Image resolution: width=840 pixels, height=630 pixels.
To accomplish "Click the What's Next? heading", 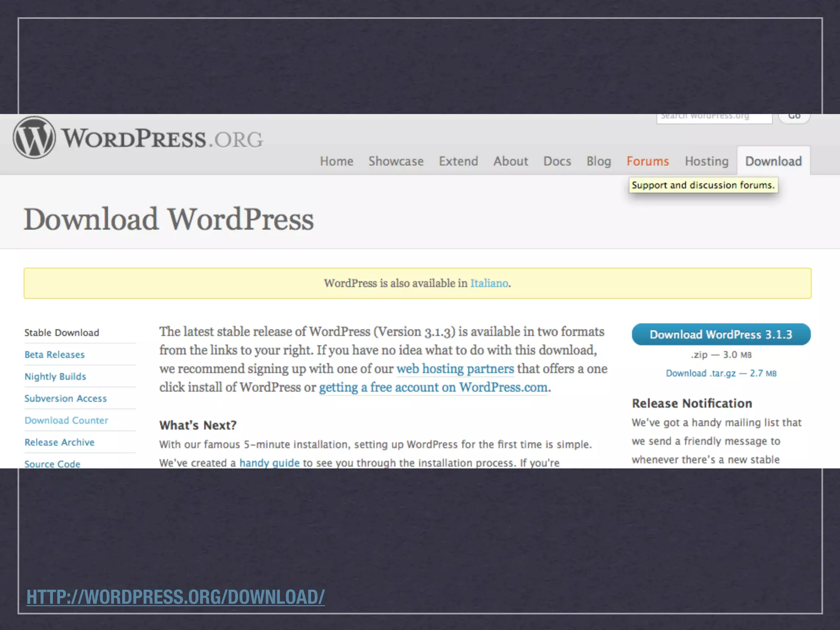I will 198,425.
